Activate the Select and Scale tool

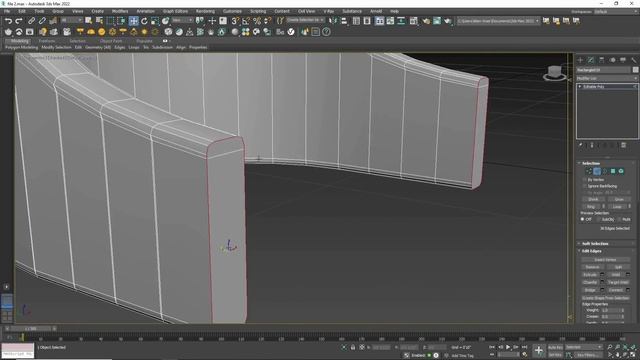coord(155,21)
